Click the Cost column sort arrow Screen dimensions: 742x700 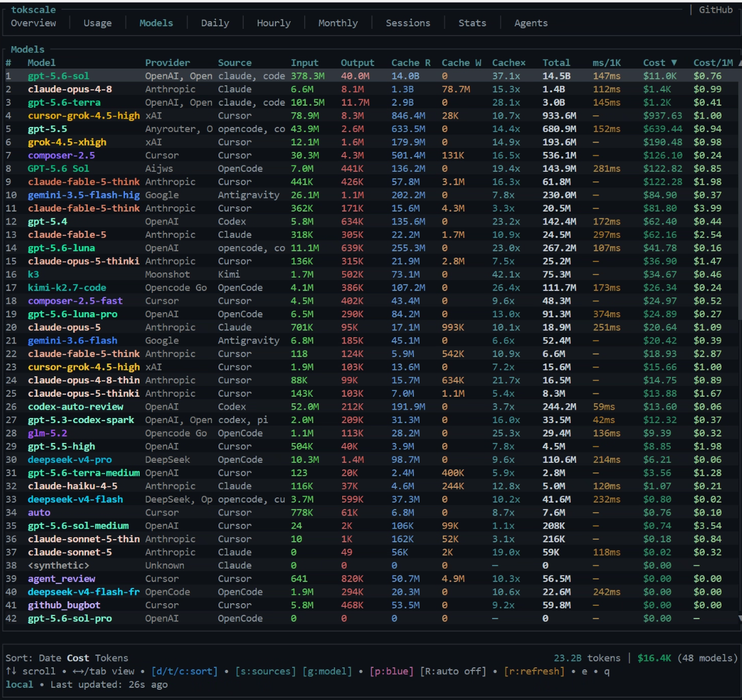[x=674, y=62]
